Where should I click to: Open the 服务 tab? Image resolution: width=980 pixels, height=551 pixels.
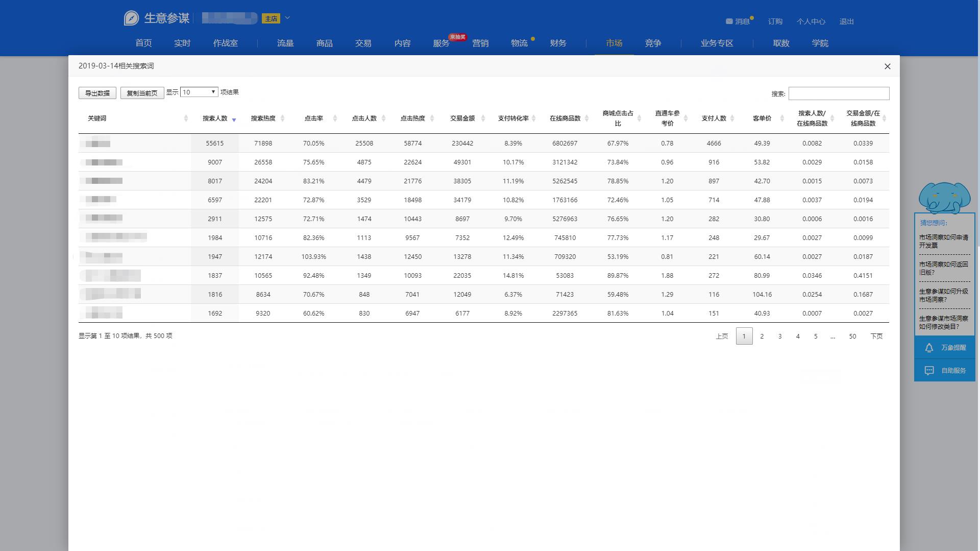(x=441, y=43)
